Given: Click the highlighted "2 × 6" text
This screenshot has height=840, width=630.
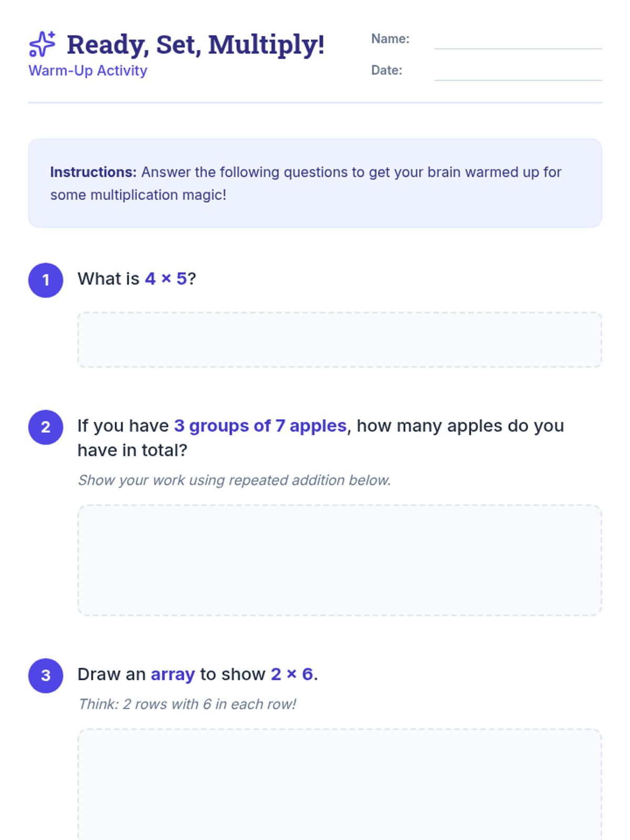Looking at the screenshot, I should point(292,674).
